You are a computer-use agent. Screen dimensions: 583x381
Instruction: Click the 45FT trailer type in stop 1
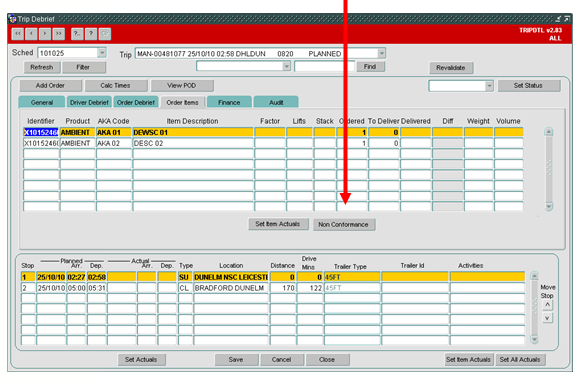click(x=352, y=277)
